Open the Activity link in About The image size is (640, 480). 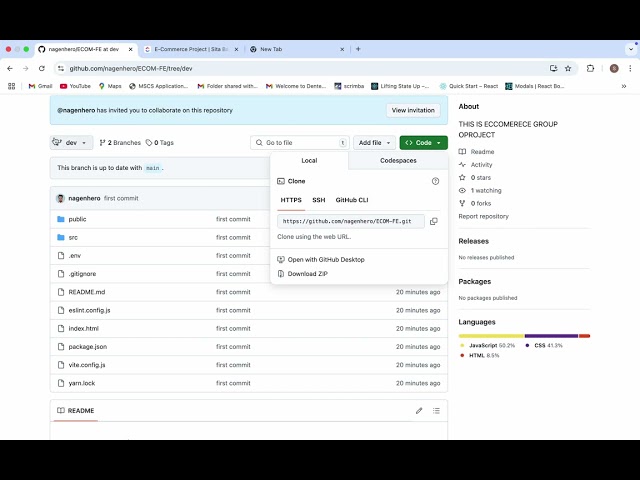476,165
